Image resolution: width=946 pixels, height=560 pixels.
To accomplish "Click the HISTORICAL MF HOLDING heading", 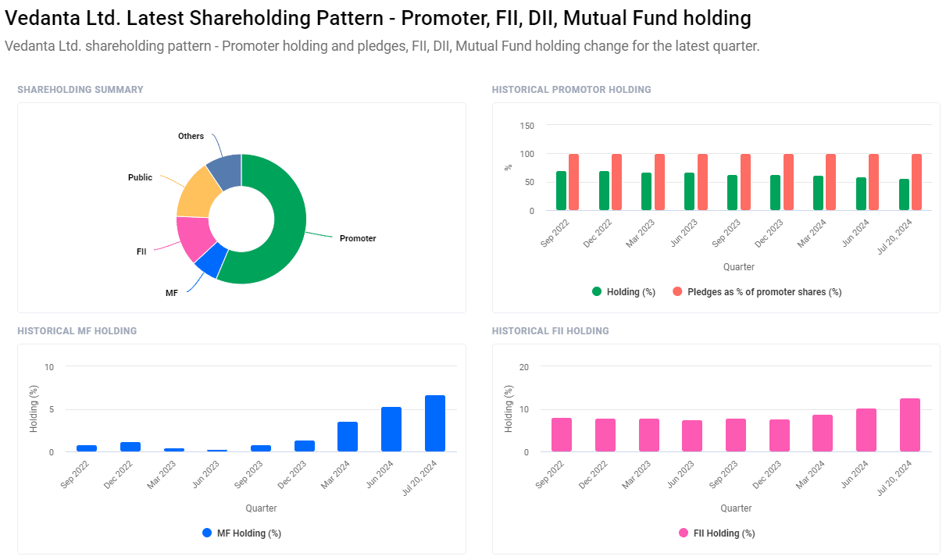I will (77, 331).
